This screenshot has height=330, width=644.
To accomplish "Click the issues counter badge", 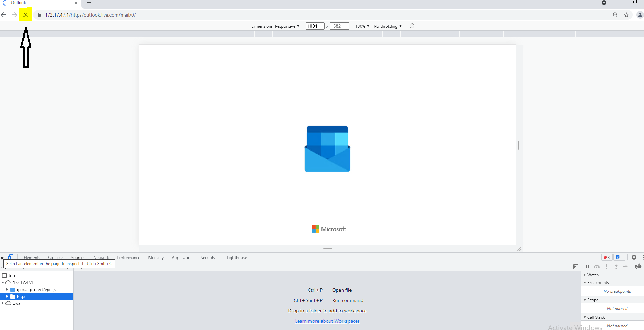I will point(619,257).
